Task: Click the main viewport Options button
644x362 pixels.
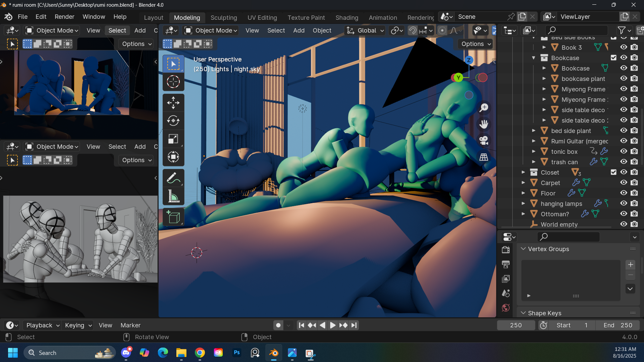Action: [x=475, y=44]
